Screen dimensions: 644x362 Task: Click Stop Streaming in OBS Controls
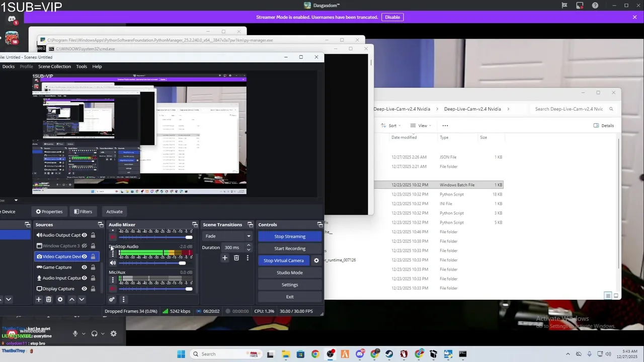coord(290,236)
